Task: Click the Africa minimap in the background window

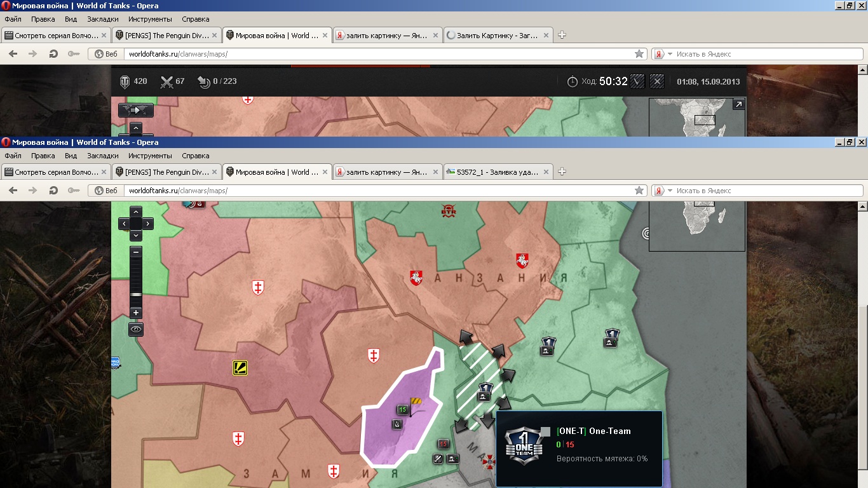Action: (696, 118)
